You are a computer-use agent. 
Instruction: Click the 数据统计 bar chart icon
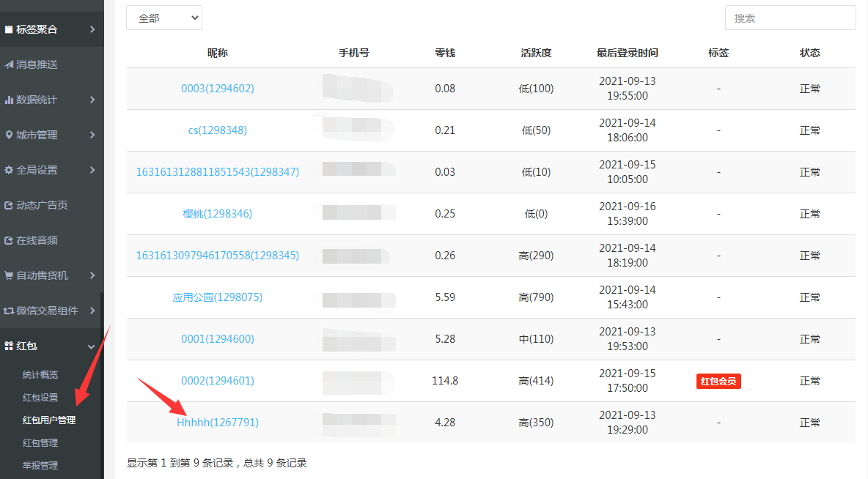click(9, 100)
